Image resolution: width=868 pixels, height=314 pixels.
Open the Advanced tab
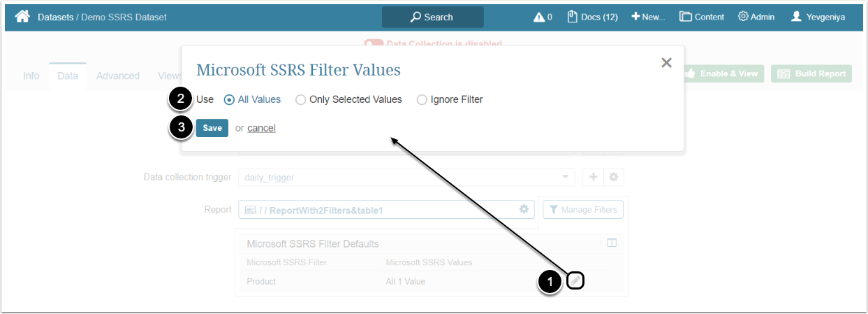tap(118, 76)
